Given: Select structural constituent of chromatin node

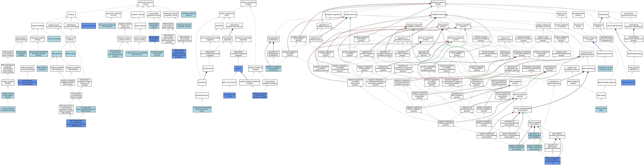Looking at the screenshot, I should (107, 26).
